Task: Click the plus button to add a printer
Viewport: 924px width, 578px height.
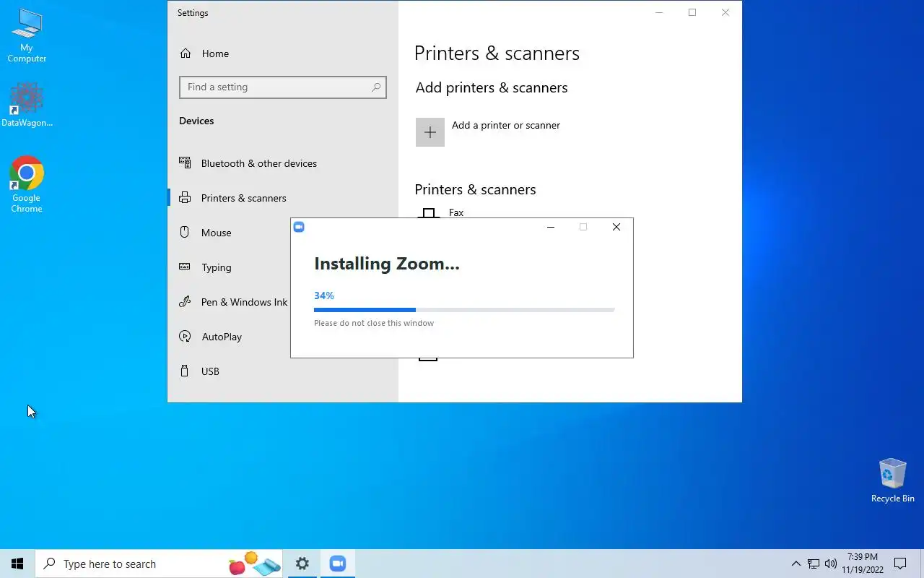Action: 430,132
